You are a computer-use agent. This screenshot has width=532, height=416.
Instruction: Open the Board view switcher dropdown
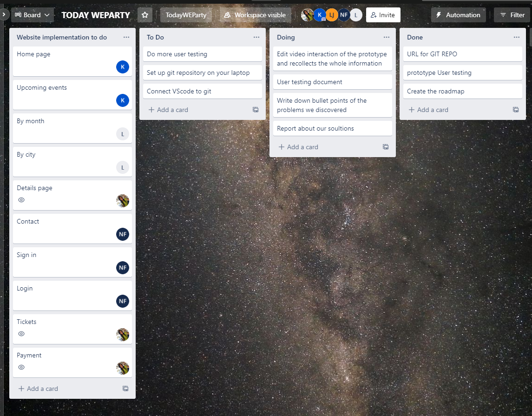tap(32, 14)
